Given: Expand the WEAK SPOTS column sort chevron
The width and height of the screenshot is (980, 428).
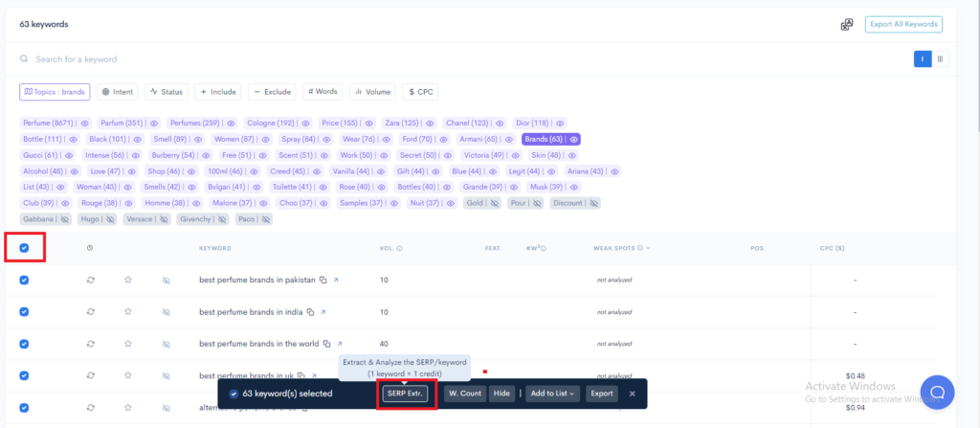Looking at the screenshot, I should 648,248.
